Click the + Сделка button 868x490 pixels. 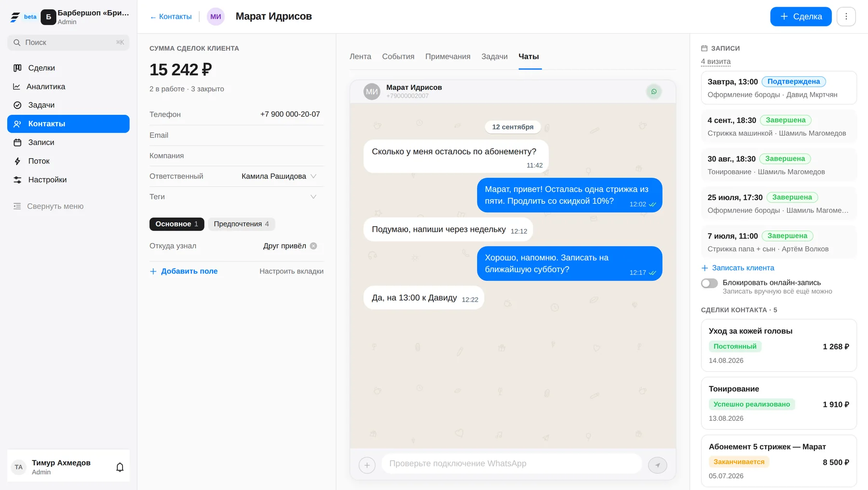(x=800, y=16)
